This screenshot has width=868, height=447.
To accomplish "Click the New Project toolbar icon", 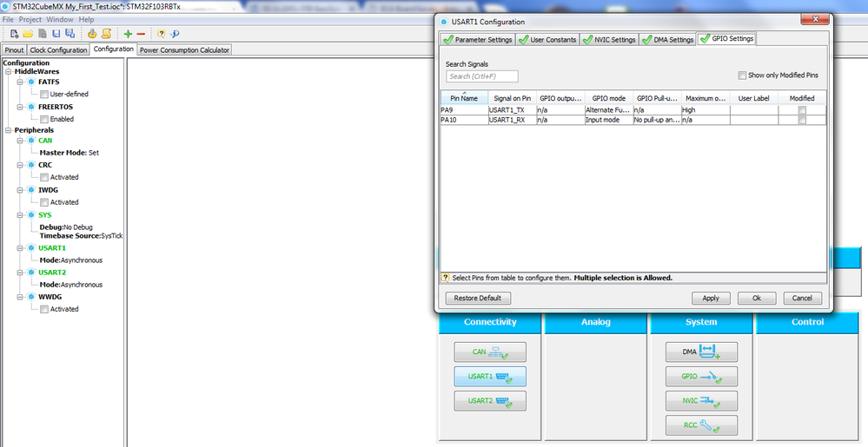I will coord(15,33).
